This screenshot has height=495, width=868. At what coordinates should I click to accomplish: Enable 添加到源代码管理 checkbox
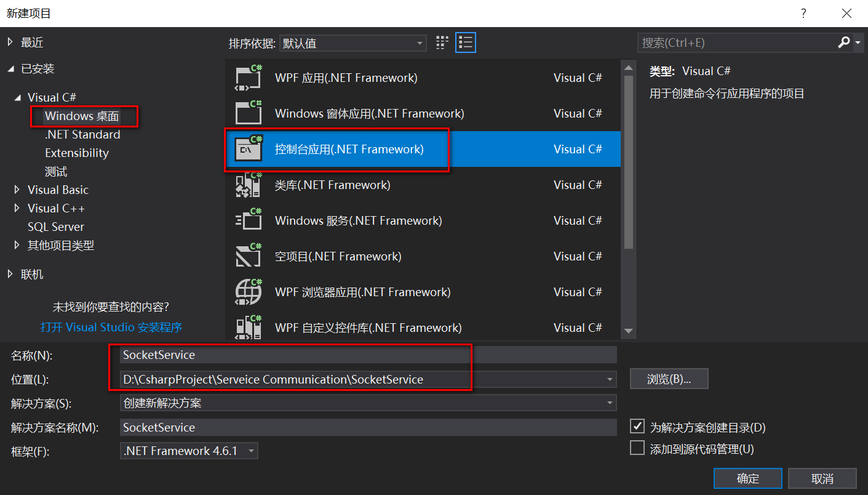pyautogui.click(x=637, y=448)
